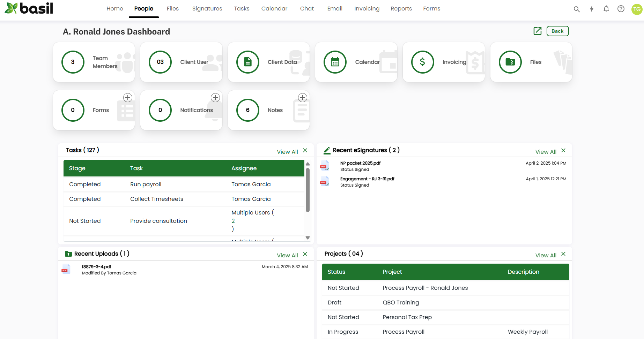644x340 pixels.
Task: Click the search magnifier icon
Action: (x=577, y=9)
